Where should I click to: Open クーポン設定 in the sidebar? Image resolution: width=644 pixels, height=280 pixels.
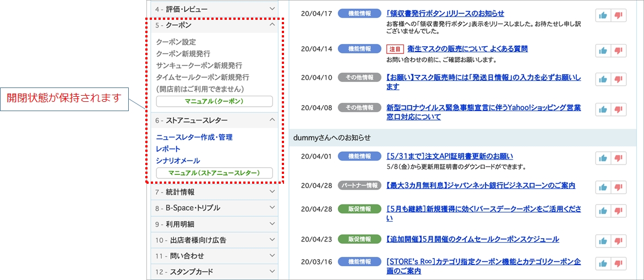[176, 42]
